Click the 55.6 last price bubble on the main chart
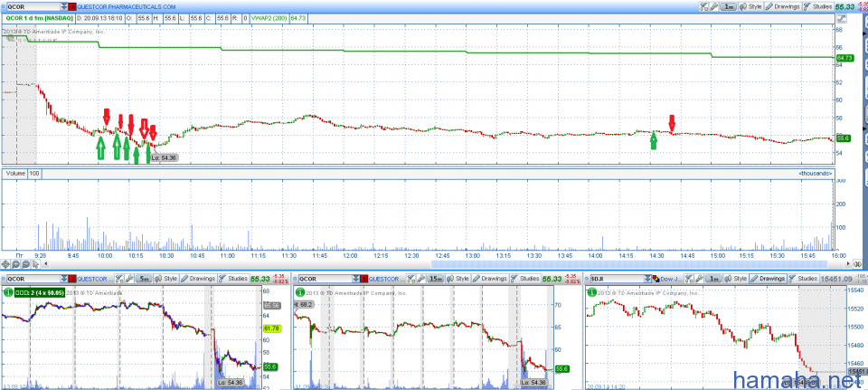This screenshot has height=390, width=868. point(843,138)
